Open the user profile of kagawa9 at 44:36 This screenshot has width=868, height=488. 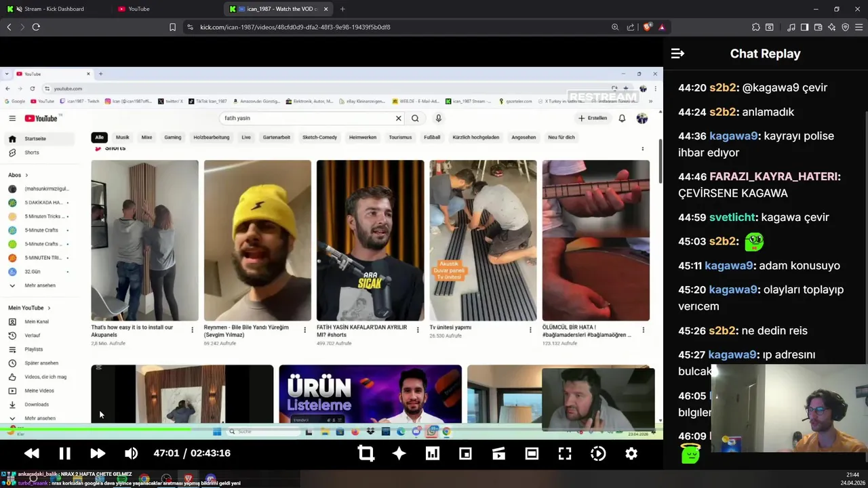click(734, 136)
